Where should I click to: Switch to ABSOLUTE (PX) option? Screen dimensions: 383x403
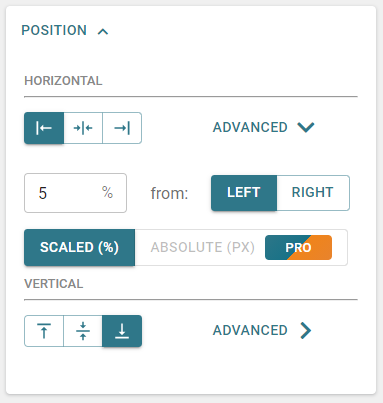click(x=203, y=247)
